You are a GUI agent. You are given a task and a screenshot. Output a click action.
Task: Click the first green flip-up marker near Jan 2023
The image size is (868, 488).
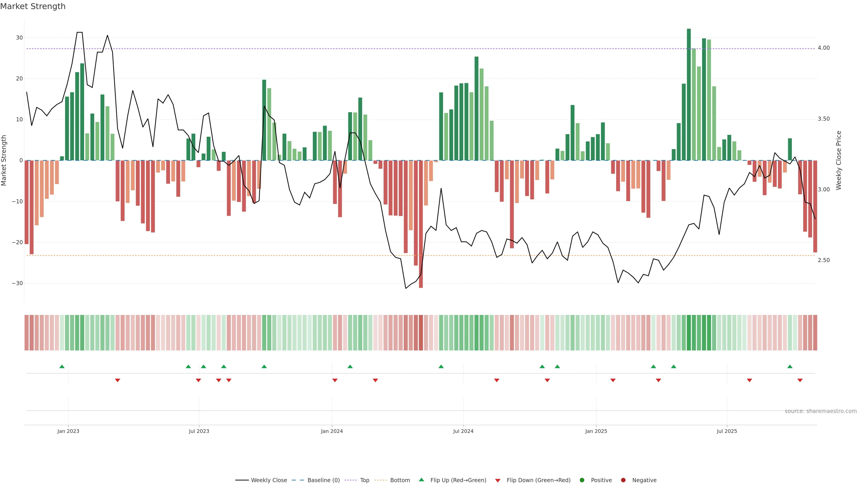(62, 366)
